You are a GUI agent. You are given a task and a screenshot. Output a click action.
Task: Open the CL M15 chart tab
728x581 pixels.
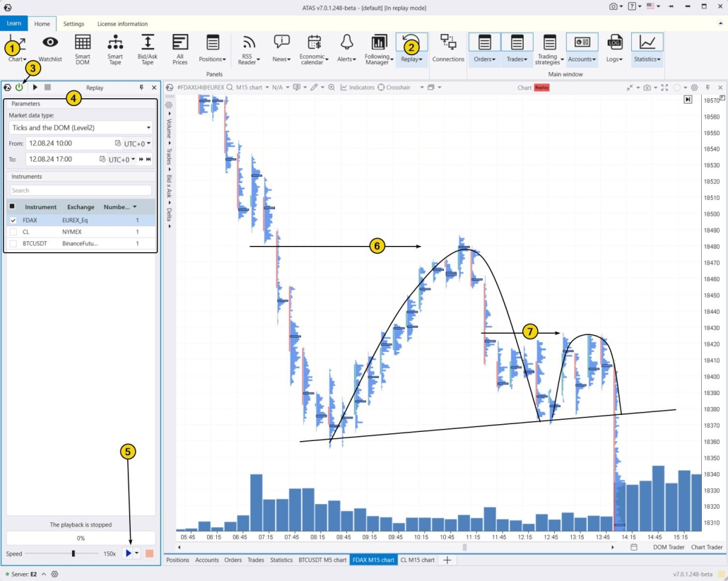(x=417, y=560)
